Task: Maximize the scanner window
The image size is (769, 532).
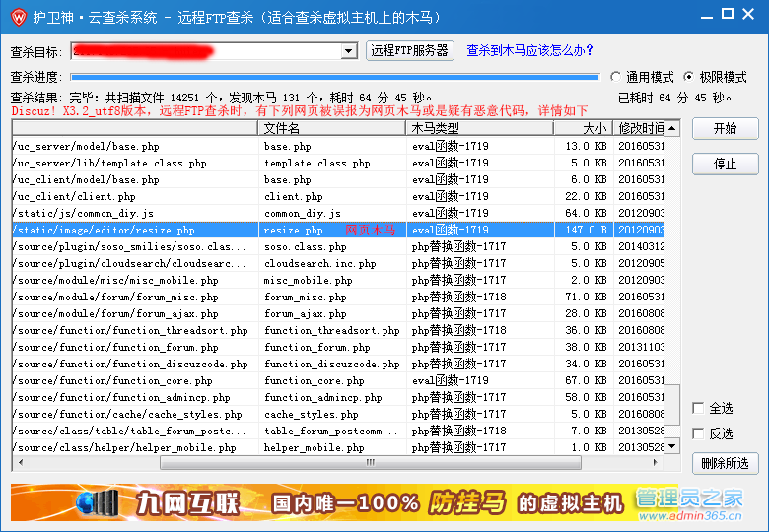Action: [728, 14]
